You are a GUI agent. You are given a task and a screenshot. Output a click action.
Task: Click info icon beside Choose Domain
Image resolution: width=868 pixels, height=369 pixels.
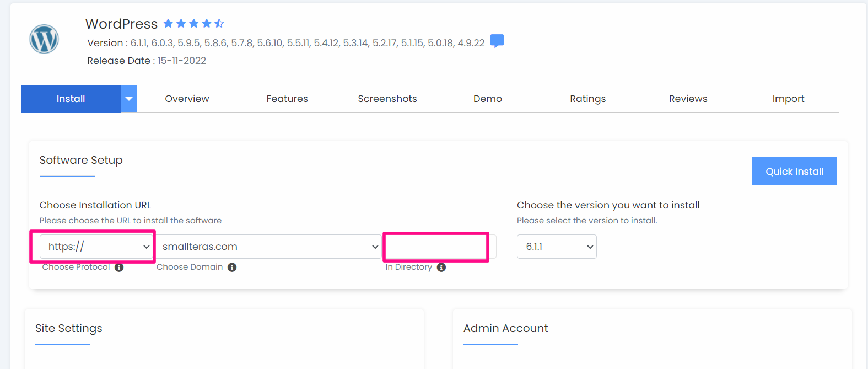[232, 268]
